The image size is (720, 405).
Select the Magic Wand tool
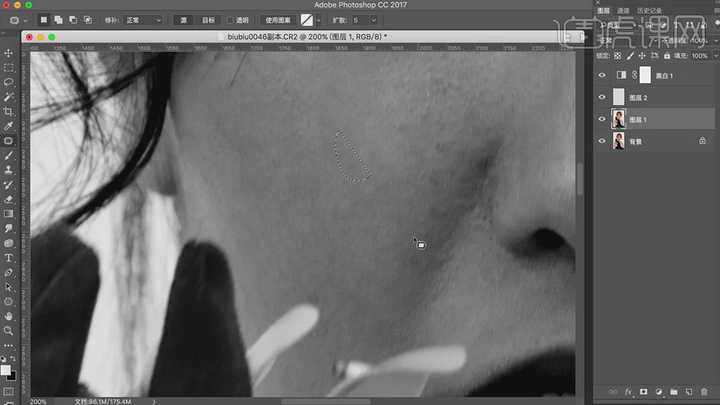(x=8, y=97)
